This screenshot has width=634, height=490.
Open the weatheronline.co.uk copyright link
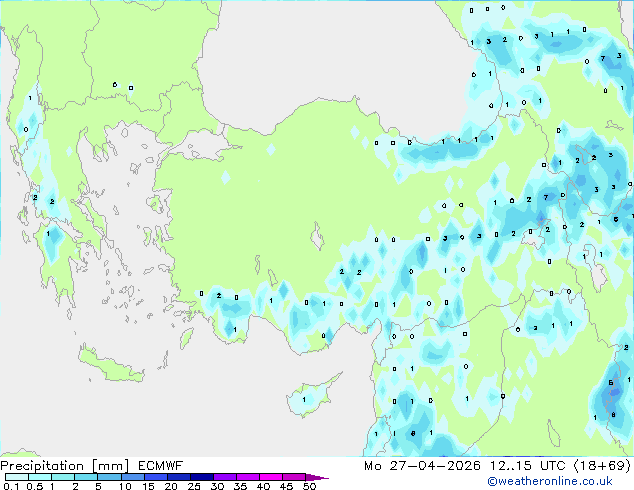(550, 481)
